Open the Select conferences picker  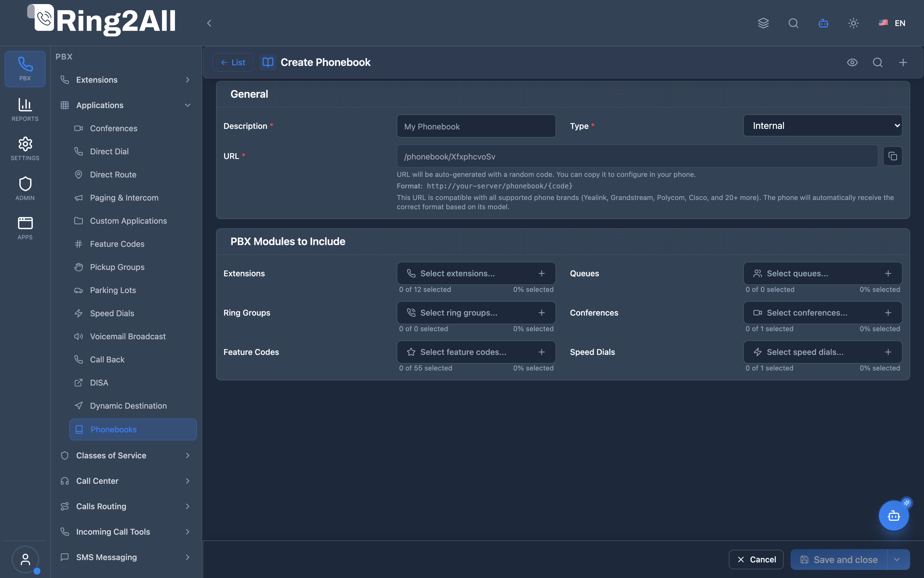(x=823, y=313)
